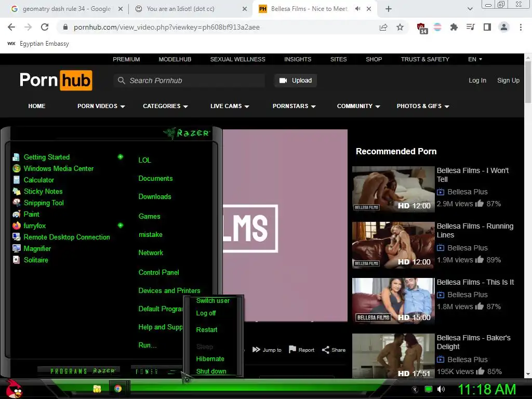Expand the Getting Started jump list arrow
Screen dimensions: 532x399
click(x=120, y=157)
